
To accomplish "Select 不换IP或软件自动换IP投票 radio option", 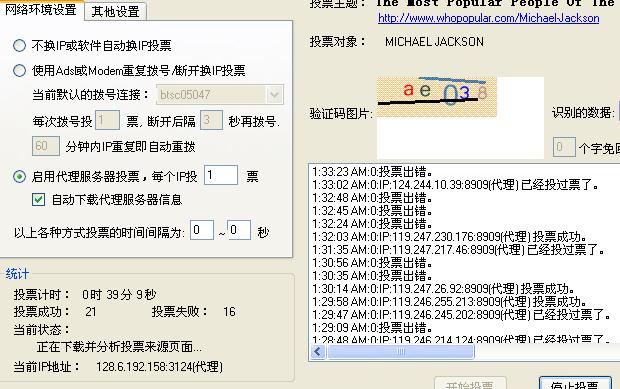I will [x=19, y=46].
